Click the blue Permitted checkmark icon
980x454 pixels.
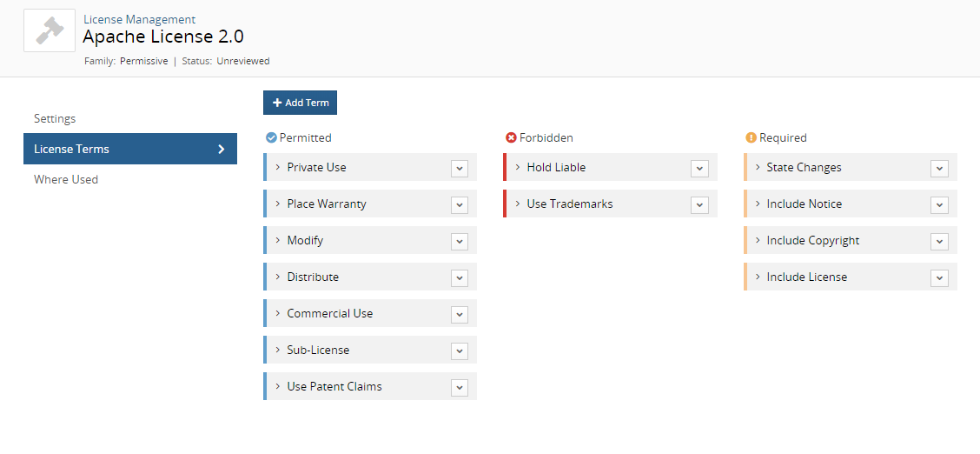271,137
